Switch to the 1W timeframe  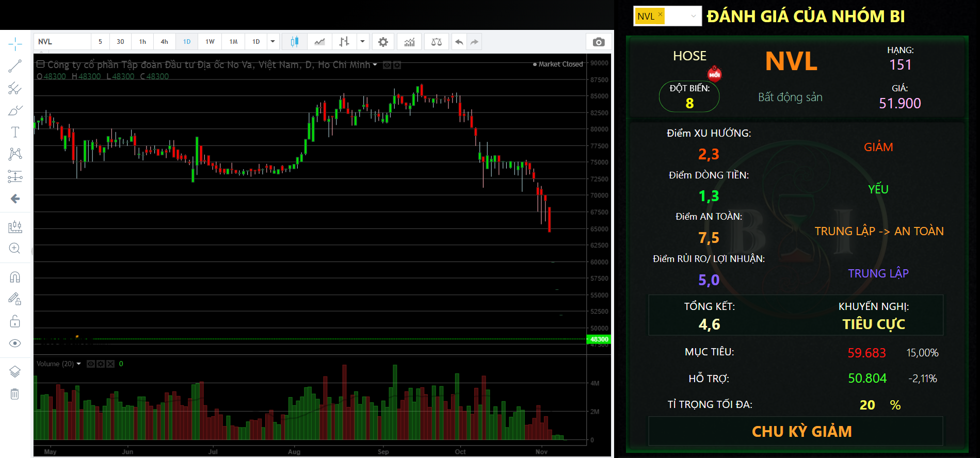(x=210, y=42)
